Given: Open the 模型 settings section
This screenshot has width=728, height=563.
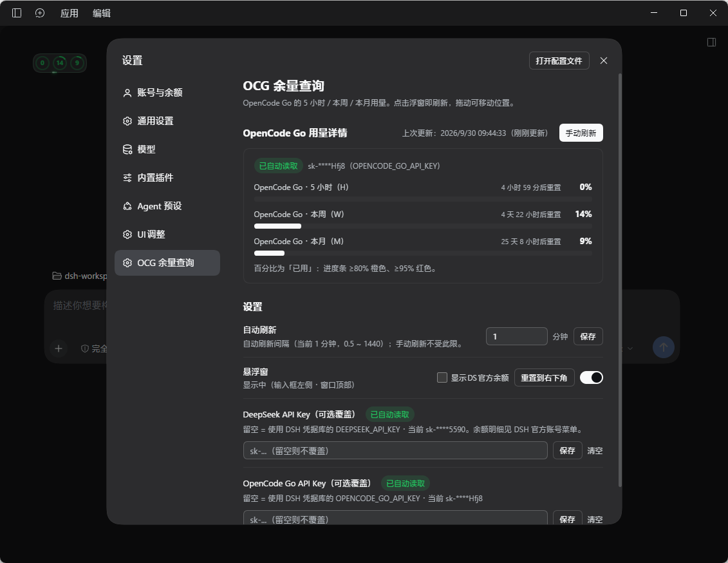Looking at the screenshot, I should click(167, 149).
